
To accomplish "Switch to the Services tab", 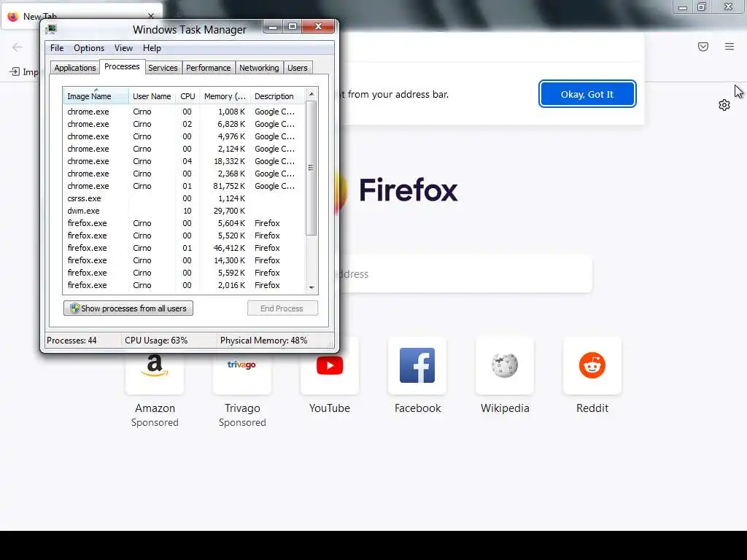I will pyautogui.click(x=163, y=68).
